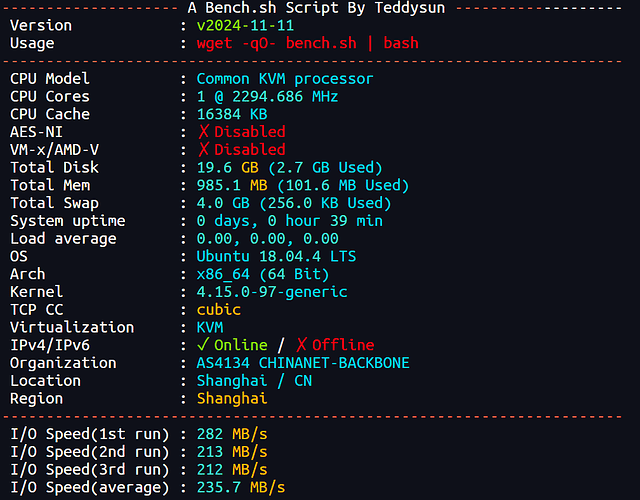Click the header A Bench.sh Script By Teddysun

316,8
